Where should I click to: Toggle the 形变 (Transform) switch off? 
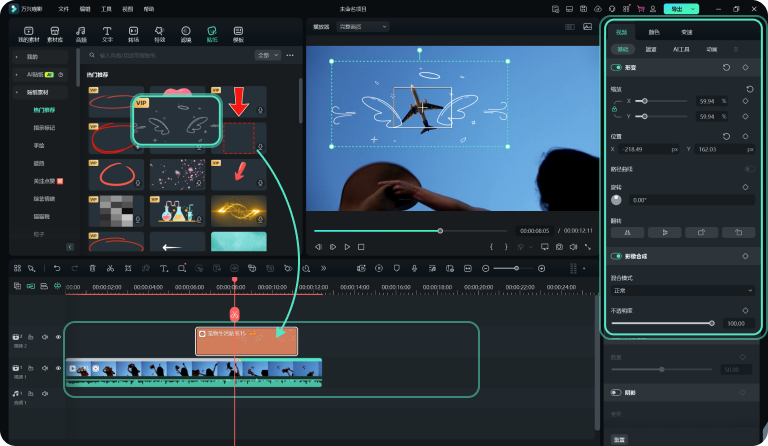click(615, 68)
